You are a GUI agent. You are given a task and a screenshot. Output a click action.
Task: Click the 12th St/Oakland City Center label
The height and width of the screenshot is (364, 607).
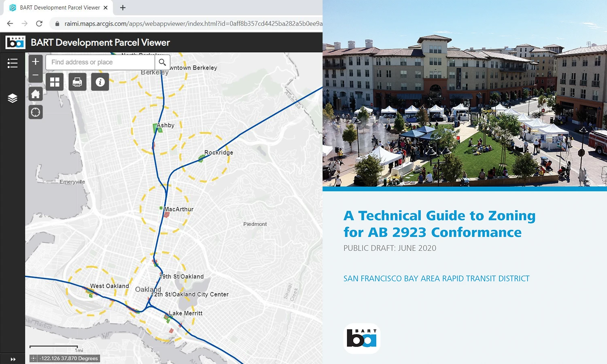(190, 294)
